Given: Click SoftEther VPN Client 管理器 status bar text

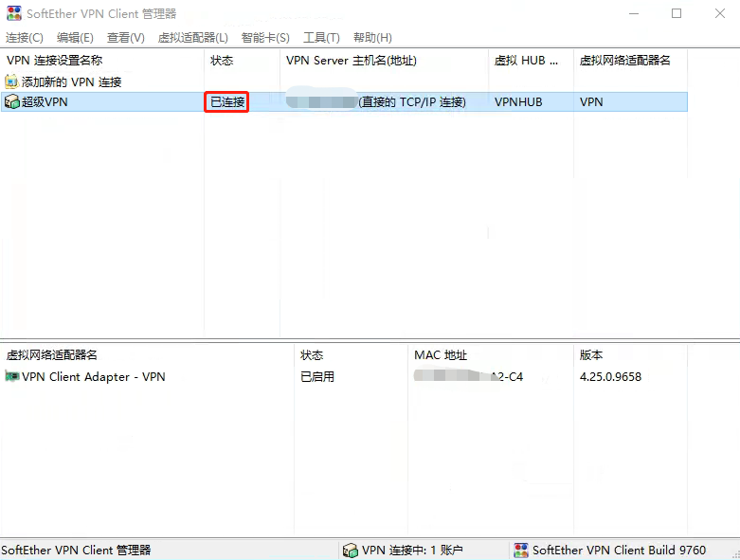Looking at the screenshot, I should pyautogui.click(x=76, y=551).
